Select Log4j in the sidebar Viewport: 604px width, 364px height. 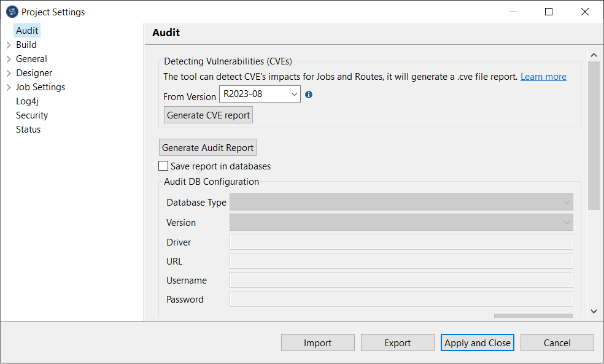click(x=28, y=101)
